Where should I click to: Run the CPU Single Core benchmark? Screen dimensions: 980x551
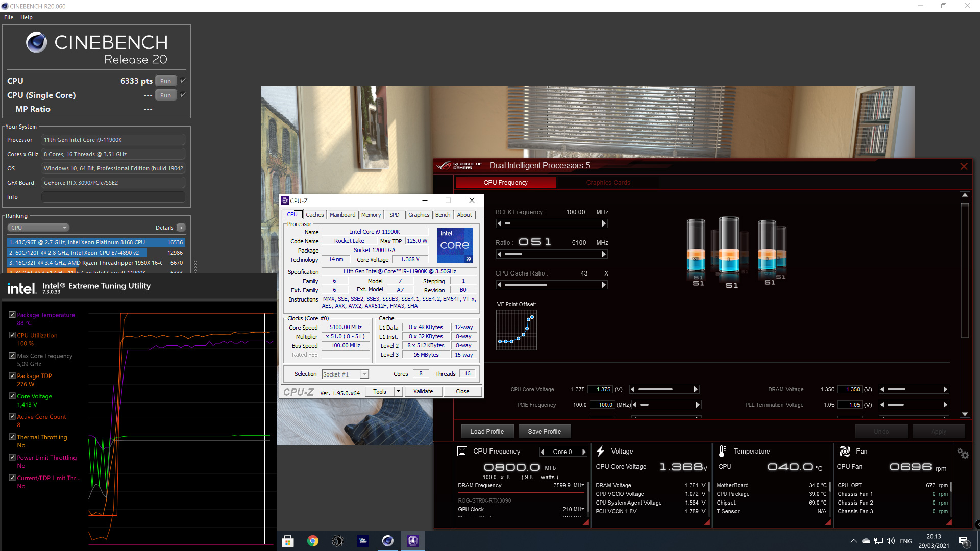click(166, 95)
